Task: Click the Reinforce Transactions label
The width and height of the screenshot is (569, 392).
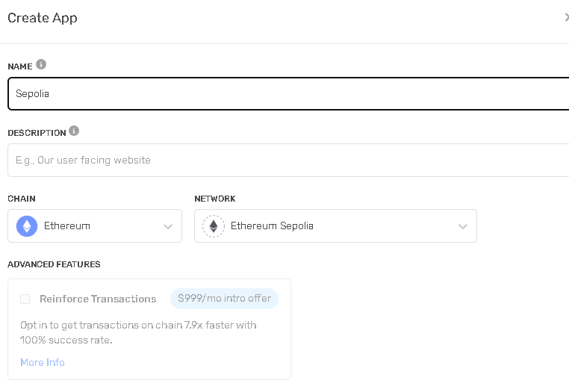Action: 98,299
